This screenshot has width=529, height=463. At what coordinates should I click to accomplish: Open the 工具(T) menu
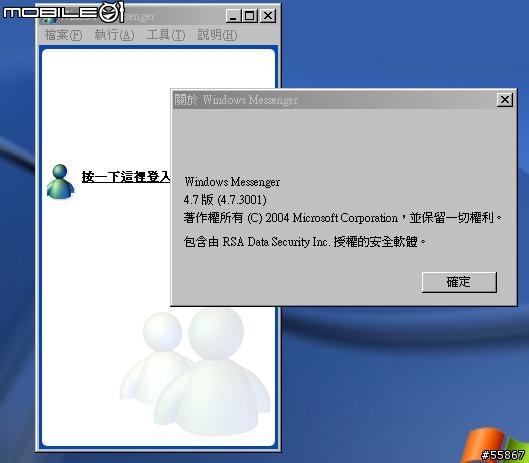coord(166,35)
